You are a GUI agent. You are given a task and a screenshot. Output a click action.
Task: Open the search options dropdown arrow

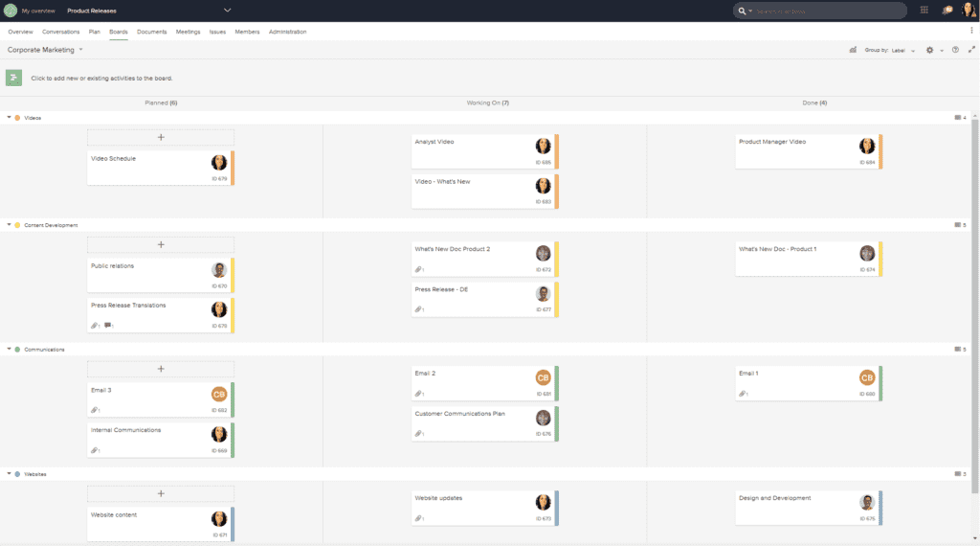750,11
